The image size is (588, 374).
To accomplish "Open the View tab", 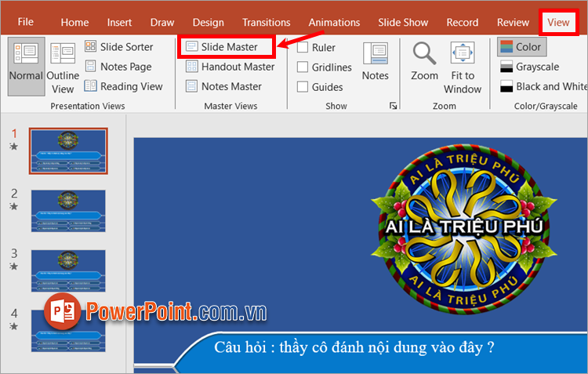I will [558, 23].
